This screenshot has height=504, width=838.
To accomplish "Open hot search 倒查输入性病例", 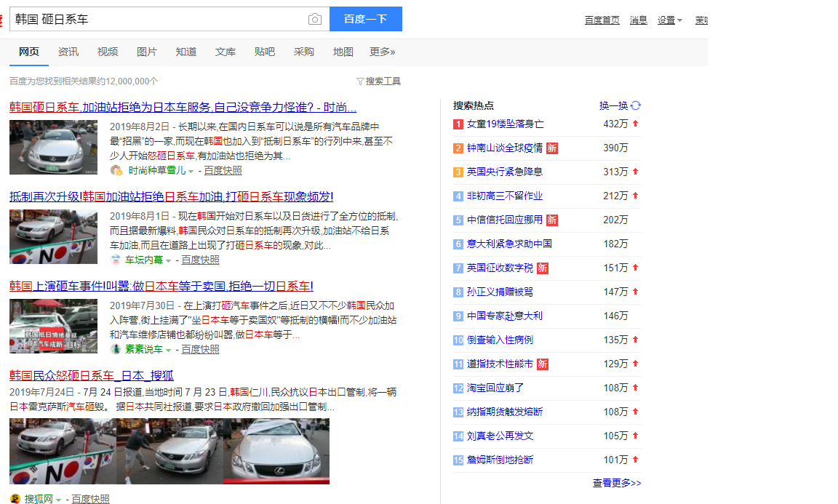I will click(500, 340).
